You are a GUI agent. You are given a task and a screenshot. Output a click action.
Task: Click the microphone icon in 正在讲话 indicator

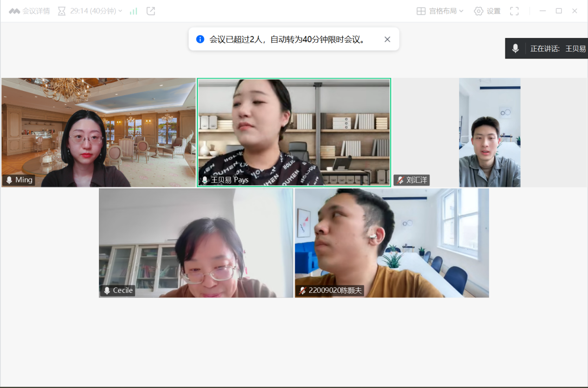point(515,48)
